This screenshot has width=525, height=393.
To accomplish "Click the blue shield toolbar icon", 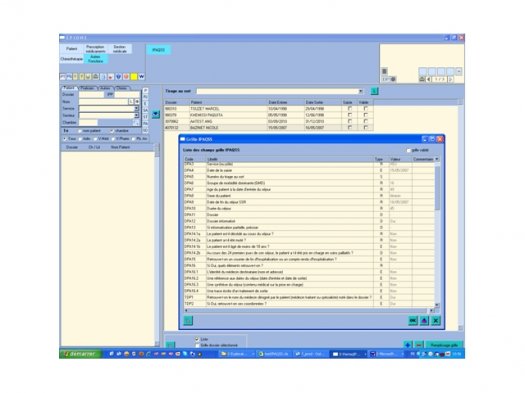I will click(x=119, y=77).
